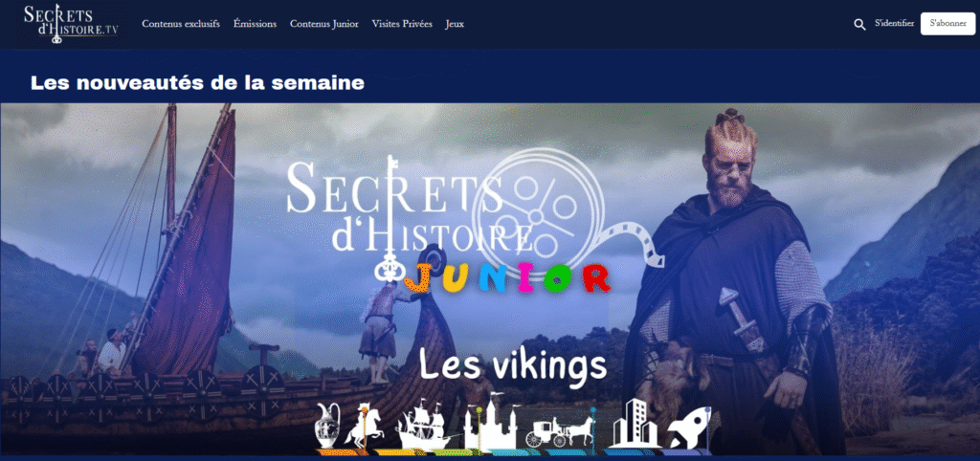The height and width of the screenshot is (461, 980).
Task: Open Contenus exclusifs menu
Action: point(181,24)
